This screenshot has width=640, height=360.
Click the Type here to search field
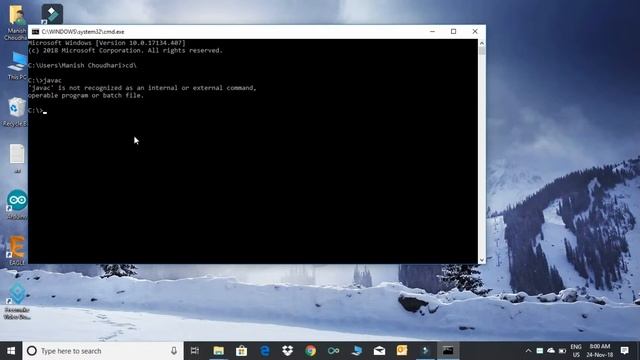pos(103,351)
